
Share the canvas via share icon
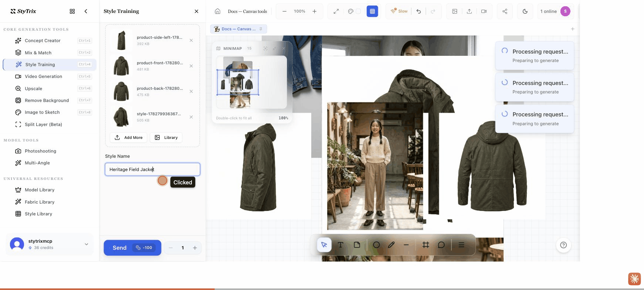click(x=505, y=11)
